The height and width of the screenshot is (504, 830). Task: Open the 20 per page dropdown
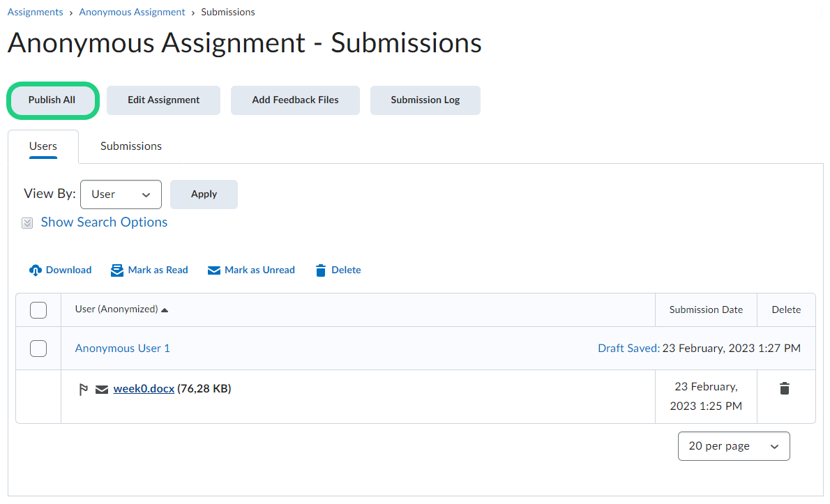pos(733,446)
